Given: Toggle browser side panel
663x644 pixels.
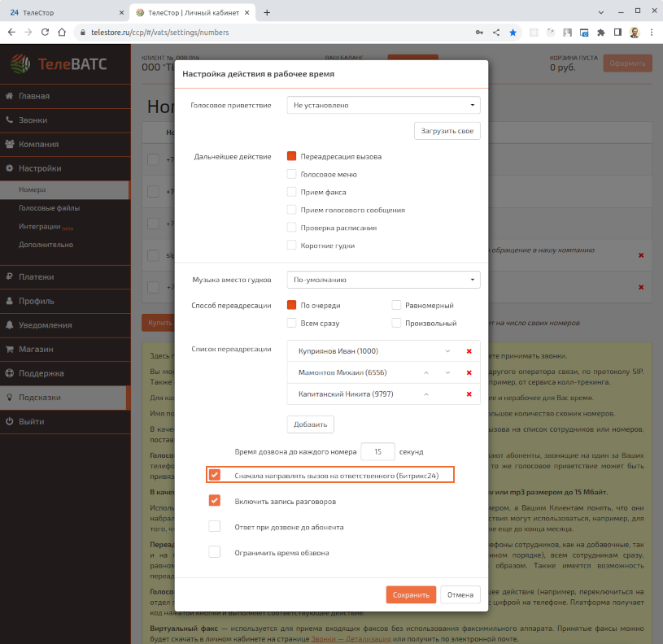Looking at the screenshot, I should 617,33.
